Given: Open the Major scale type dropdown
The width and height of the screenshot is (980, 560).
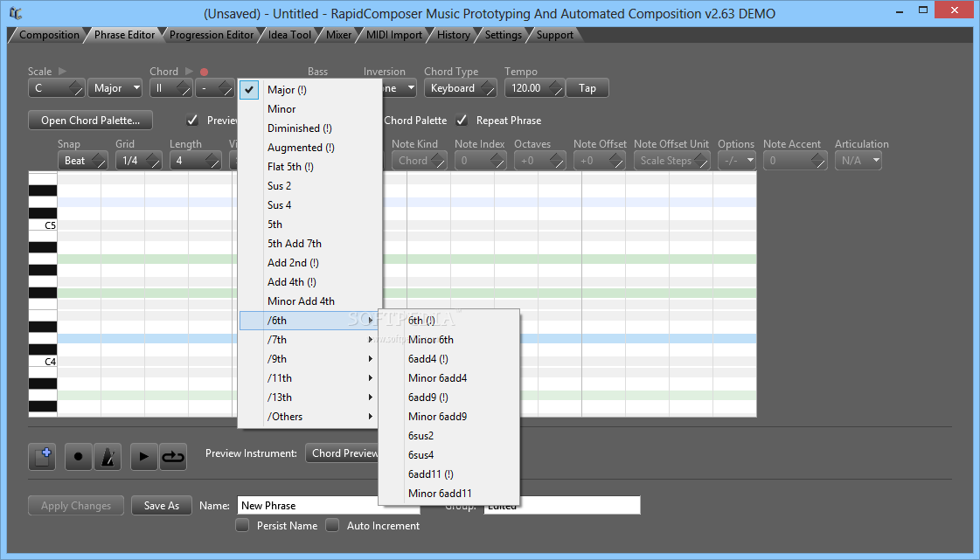Looking at the screenshot, I should tap(115, 88).
